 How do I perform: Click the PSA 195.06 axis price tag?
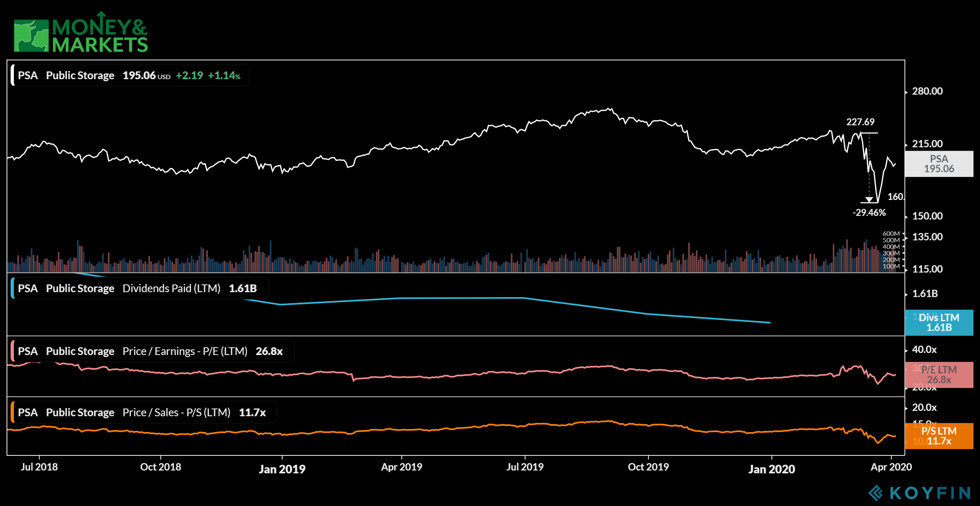pos(939,164)
